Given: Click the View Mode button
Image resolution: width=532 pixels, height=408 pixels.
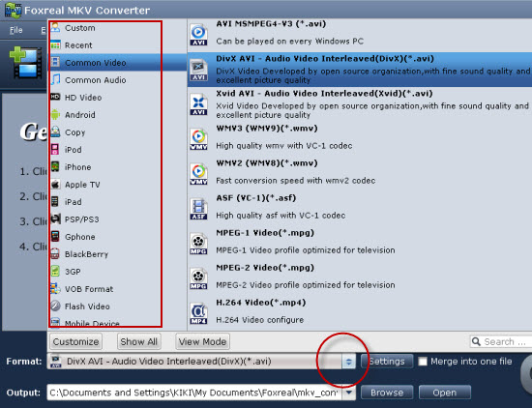Looking at the screenshot, I should 202,341.
